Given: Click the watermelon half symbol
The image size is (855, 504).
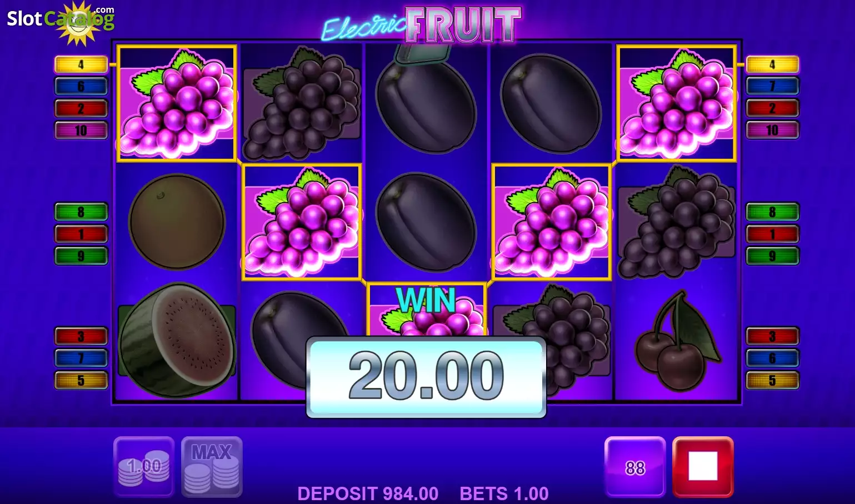Looking at the screenshot, I should [x=177, y=340].
